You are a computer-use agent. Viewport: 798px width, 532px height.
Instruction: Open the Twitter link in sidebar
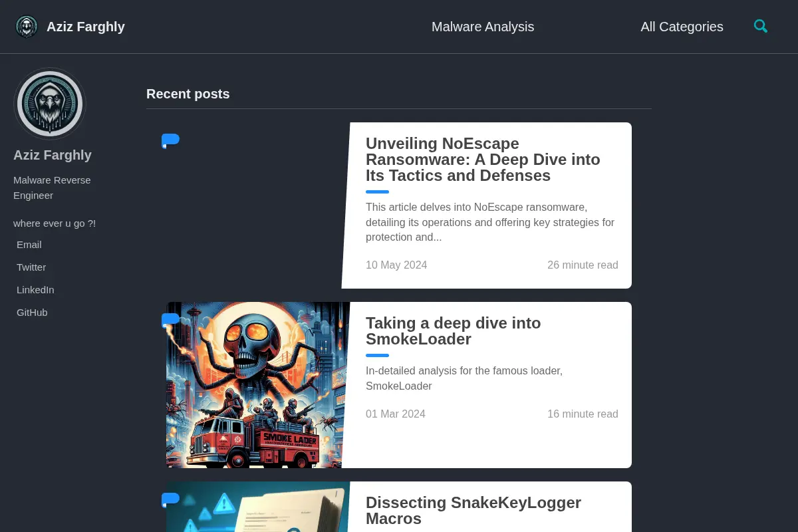tap(31, 267)
